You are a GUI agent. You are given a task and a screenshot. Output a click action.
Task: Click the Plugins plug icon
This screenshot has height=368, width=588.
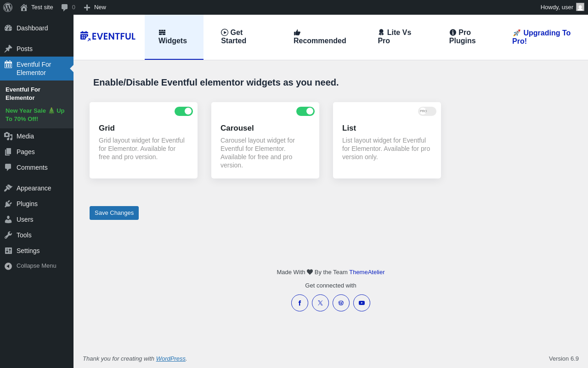(8, 204)
